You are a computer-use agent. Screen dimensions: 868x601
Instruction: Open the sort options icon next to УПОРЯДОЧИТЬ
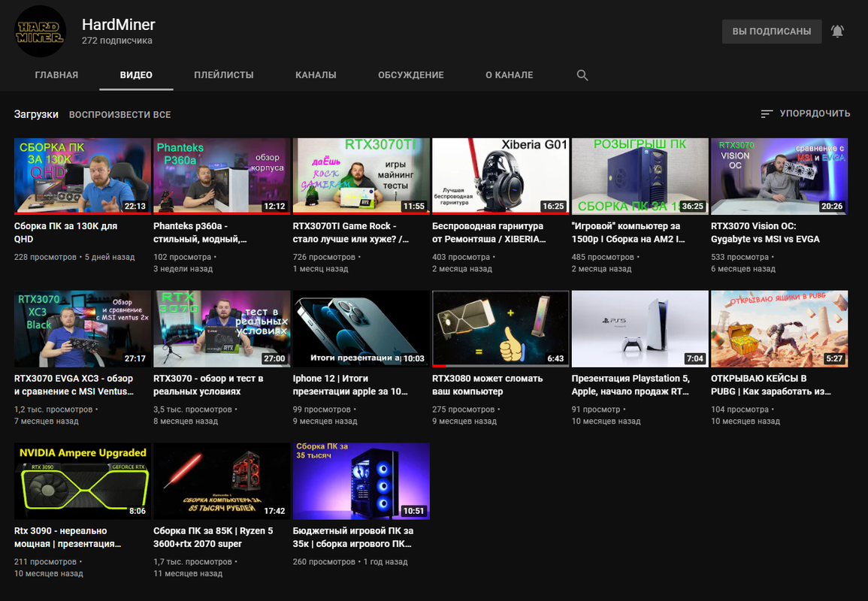(767, 113)
